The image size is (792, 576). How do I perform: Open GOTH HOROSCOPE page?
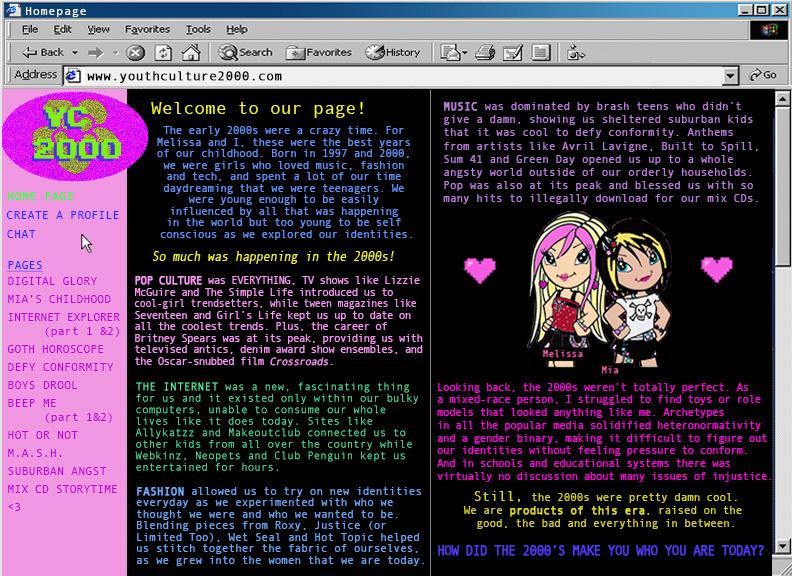(x=56, y=349)
